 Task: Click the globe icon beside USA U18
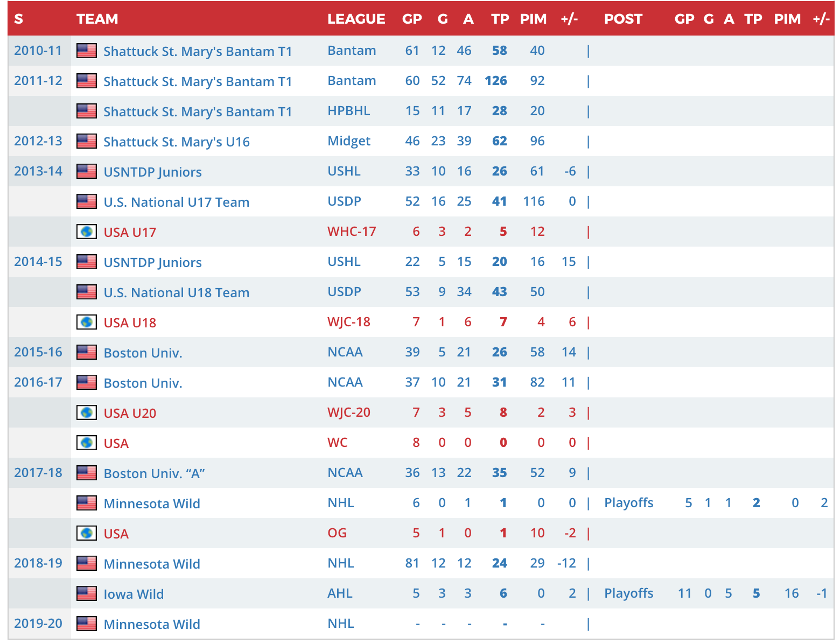pos(87,322)
